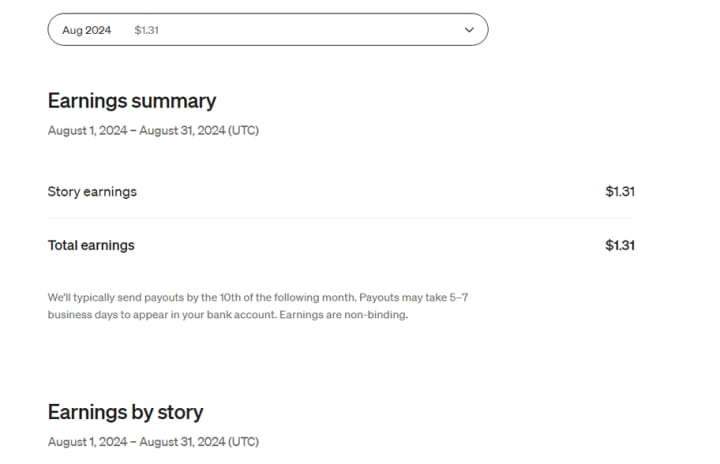This screenshot has height=464, width=720.
Task: Select the 'Story earnings' row label
Action: [92, 191]
